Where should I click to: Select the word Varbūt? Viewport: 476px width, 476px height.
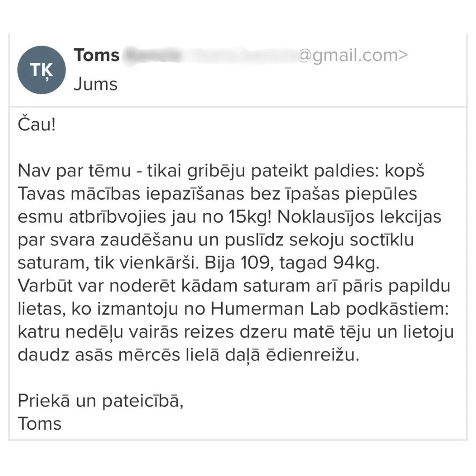tap(48, 286)
